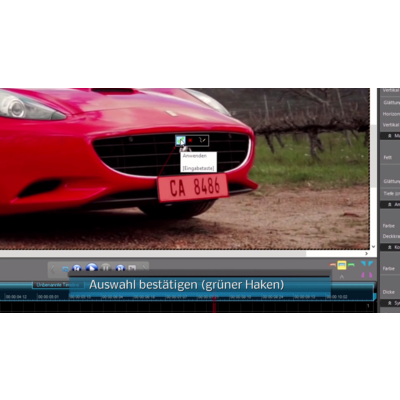Click the Dicke property label

[x=389, y=292]
